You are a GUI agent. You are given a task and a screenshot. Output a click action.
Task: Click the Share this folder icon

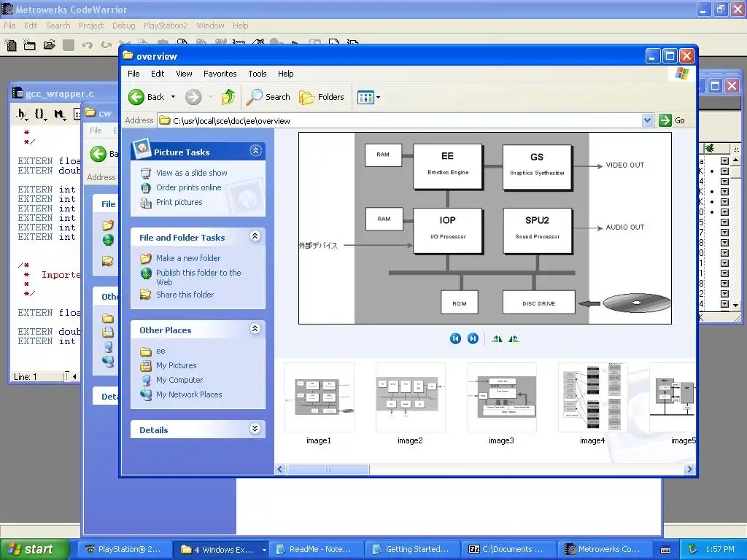146,295
